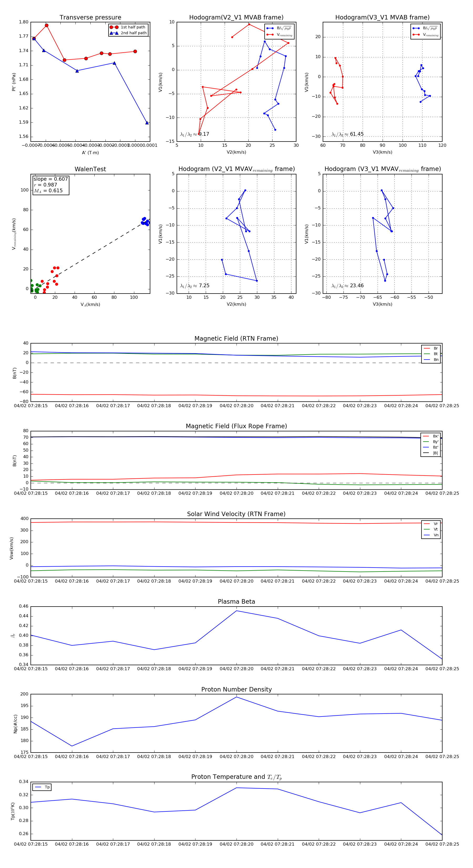Select the Bz' legend entry
Viewport: 473px width, 868px height.
pos(431,447)
